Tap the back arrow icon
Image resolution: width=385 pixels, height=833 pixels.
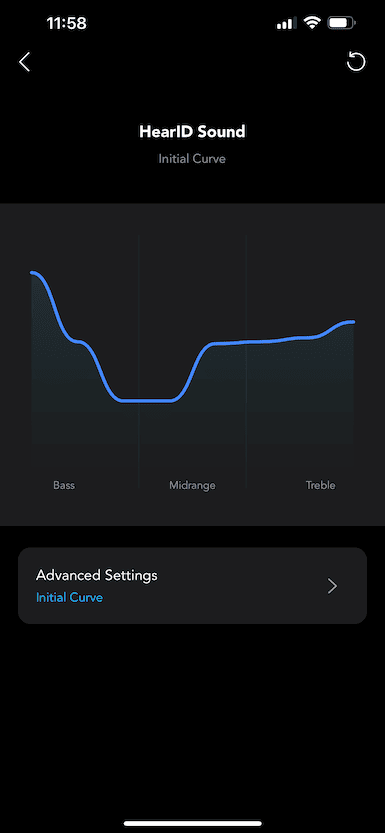pyautogui.click(x=24, y=62)
